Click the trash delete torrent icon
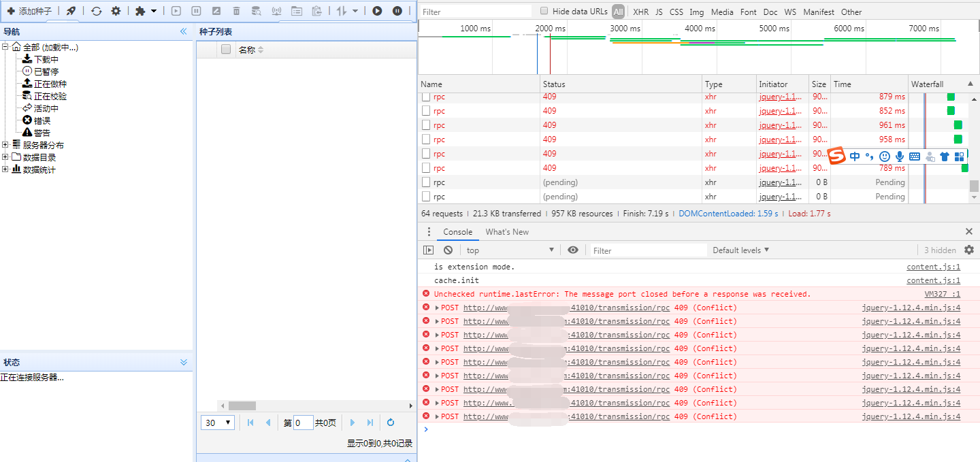Screen dimensions: 980x462 pos(236,11)
